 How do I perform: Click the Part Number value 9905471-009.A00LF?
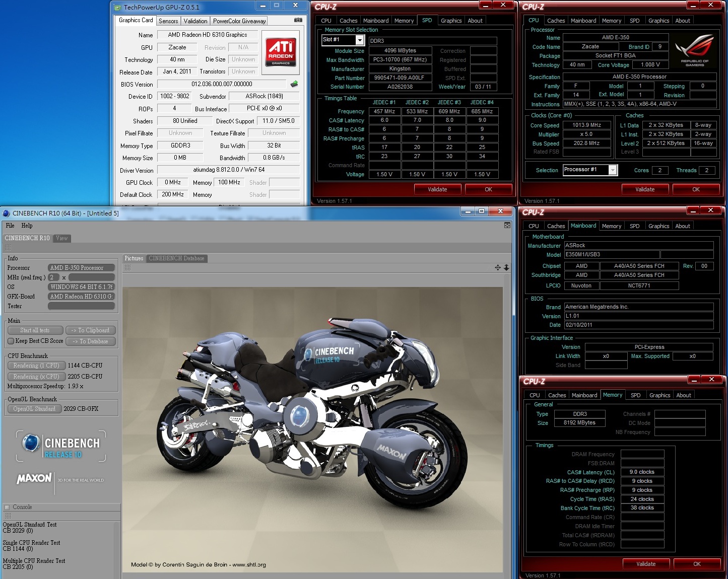(x=400, y=78)
